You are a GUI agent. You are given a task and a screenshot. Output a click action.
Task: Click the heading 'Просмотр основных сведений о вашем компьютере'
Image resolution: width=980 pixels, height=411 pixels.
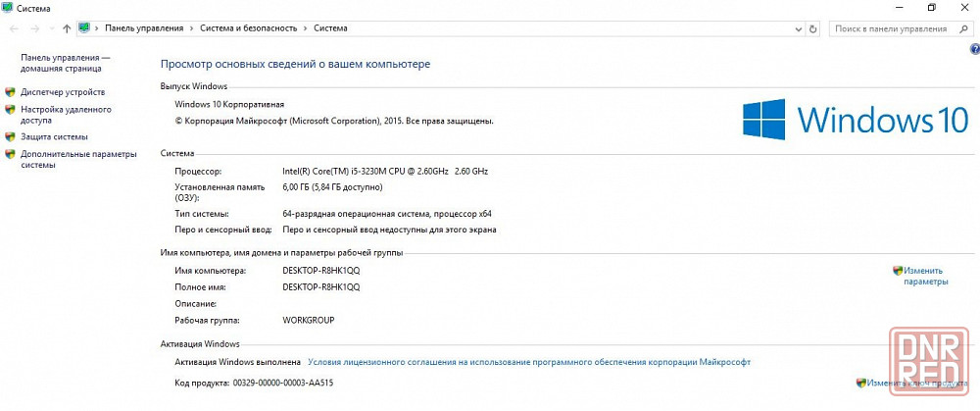point(295,64)
